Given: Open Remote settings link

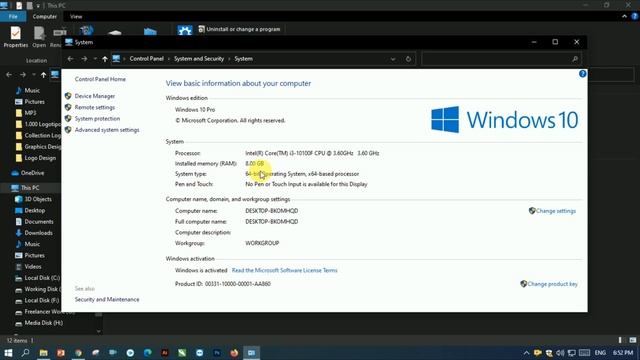Looking at the screenshot, I should [x=95, y=107].
